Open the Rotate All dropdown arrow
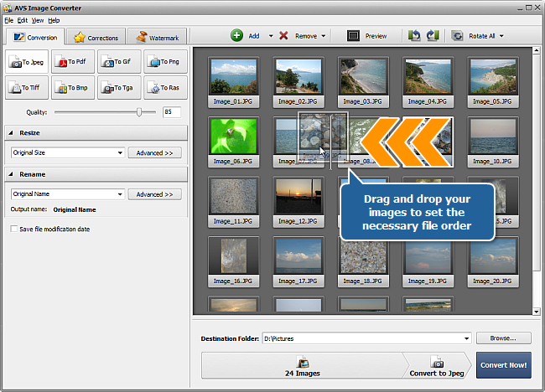 pos(501,36)
